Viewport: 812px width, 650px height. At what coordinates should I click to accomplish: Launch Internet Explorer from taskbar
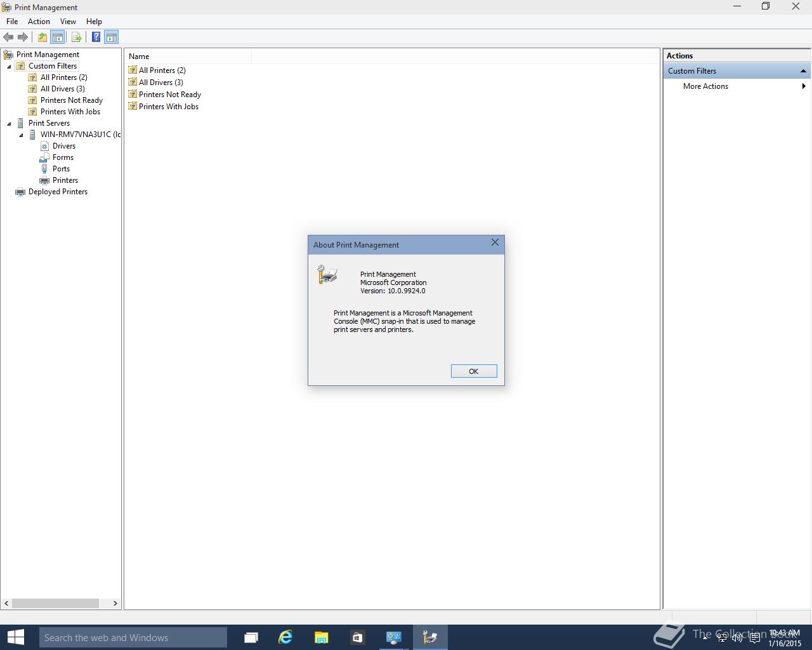pyautogui.click(x=285, y=637)
